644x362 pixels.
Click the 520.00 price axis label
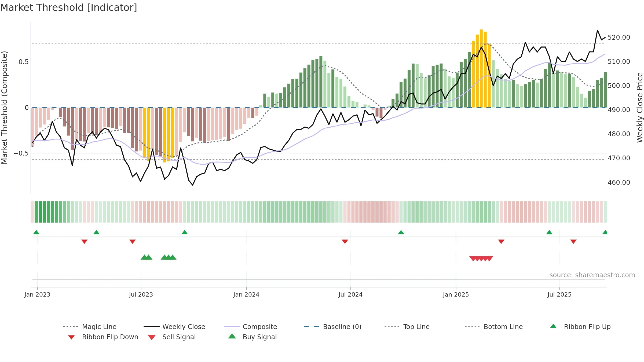point(619,37)
